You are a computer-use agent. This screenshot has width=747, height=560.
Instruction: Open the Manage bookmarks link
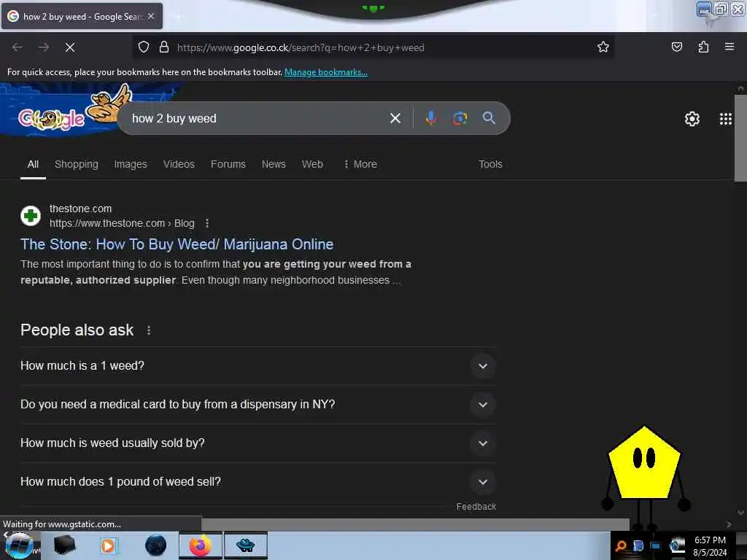coord(326,72)
